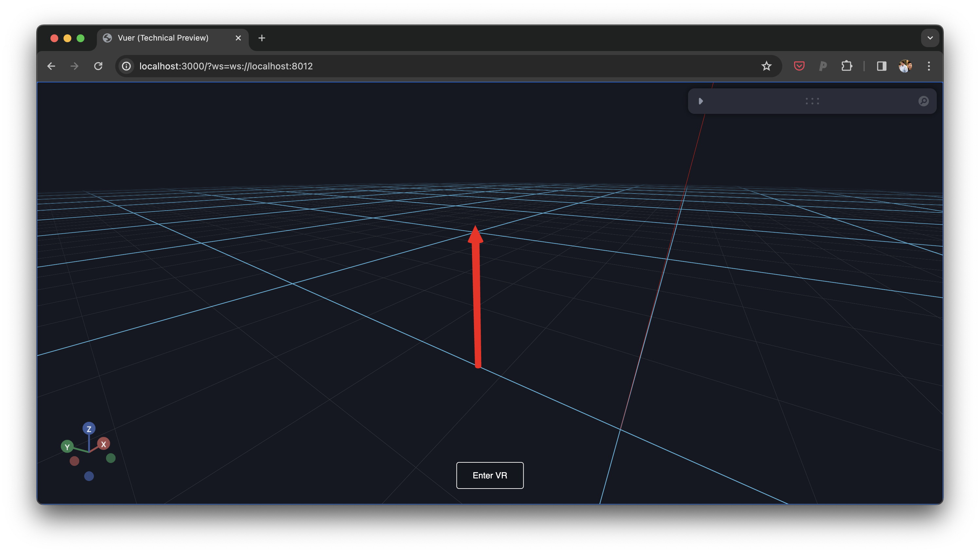Snap view to the Z axis gizmo
The image size is (980, 553).
(x=89, y=429)
